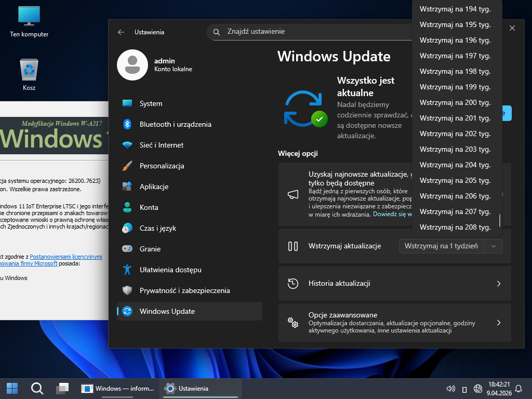Choose Wstrzymaj na 200 tyg. option

click(x=455, y=102)
